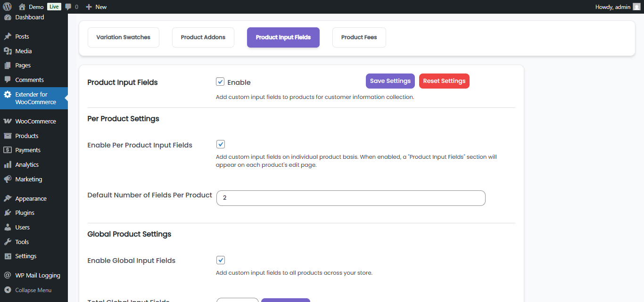Viewport: 644px width, 302px height.
Task: Open Media library icon in sidebar
Action: coord(8,51)
